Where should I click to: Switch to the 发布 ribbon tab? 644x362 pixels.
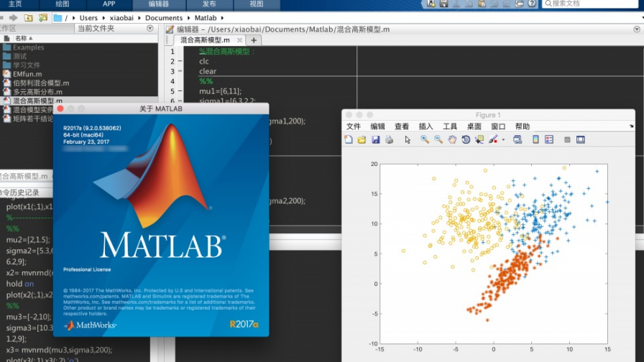coord(209,4)
